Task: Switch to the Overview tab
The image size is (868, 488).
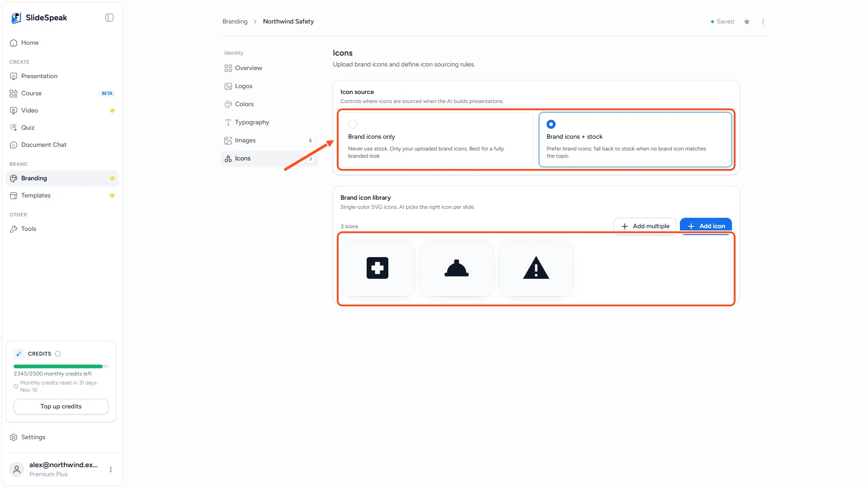Action: [269, 68]
